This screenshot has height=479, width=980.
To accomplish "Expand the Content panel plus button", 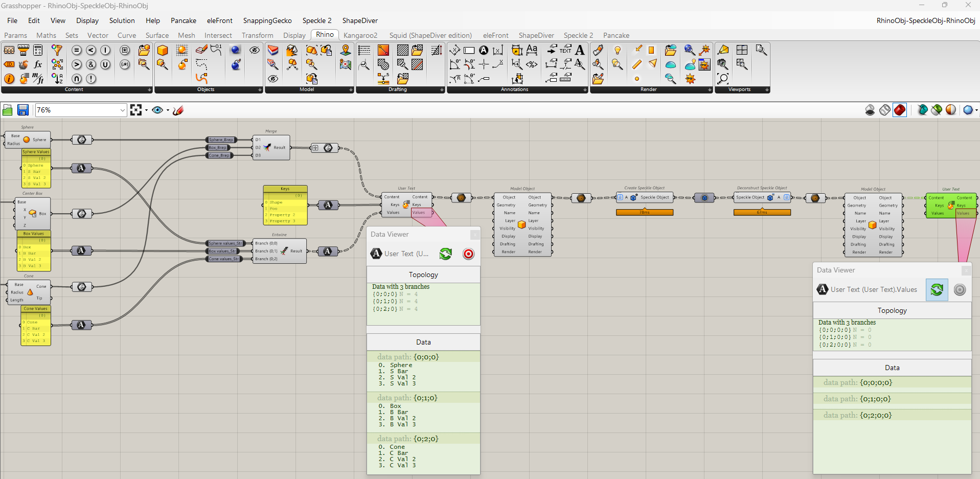I will coord(149,89).
